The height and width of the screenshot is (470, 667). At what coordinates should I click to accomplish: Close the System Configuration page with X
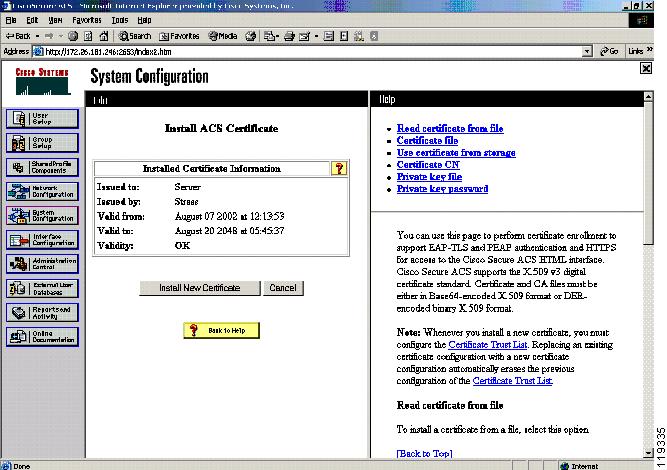click(x=646, y=68)
